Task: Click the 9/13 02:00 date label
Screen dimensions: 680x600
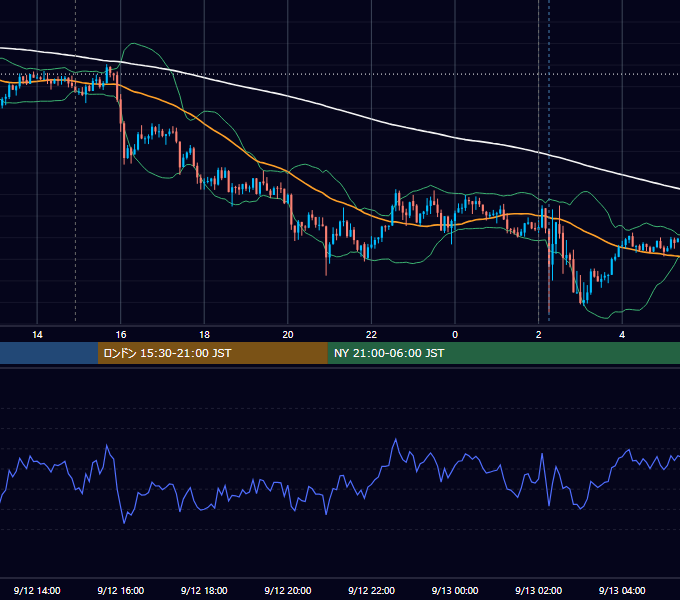Action: [539, 590]
